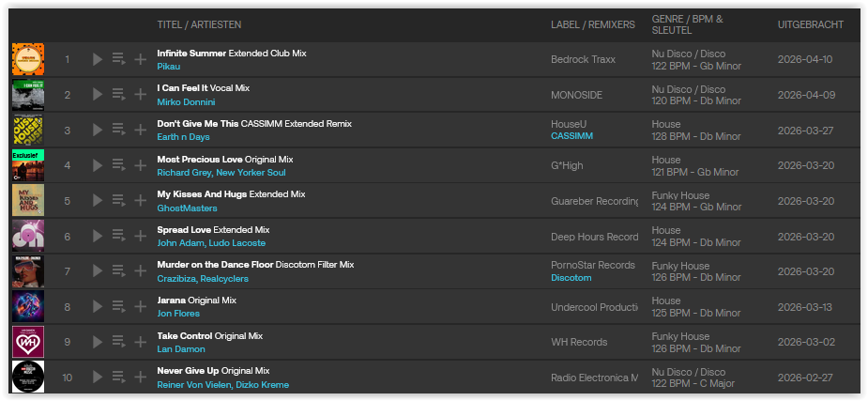
Task: Play the track Most Precious Love
Action: (x=98, y=165)
